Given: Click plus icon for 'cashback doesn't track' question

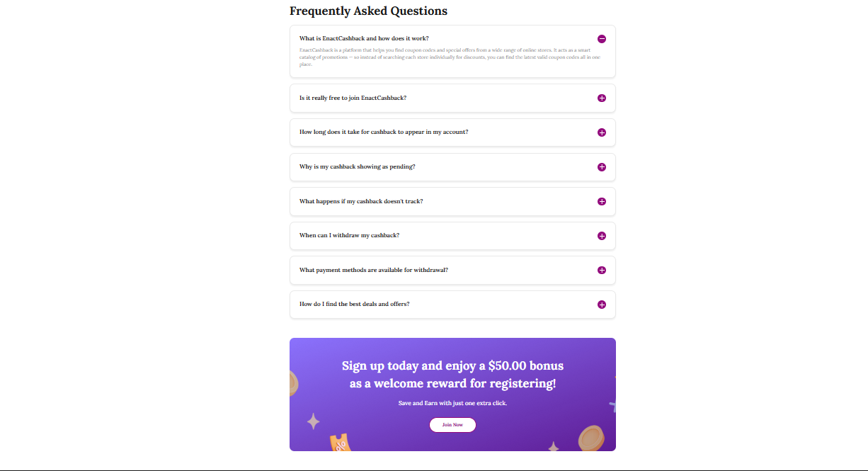Looking at the screenshot, I should (x=602, y=201).
